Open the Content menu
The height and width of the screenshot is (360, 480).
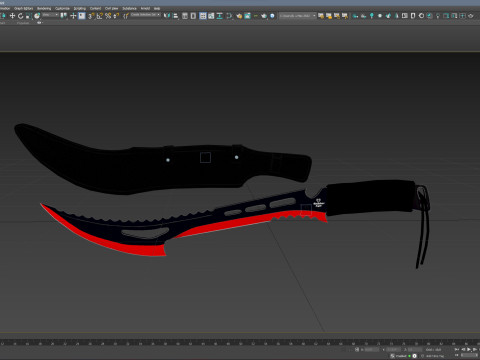(x=95, y=8)
